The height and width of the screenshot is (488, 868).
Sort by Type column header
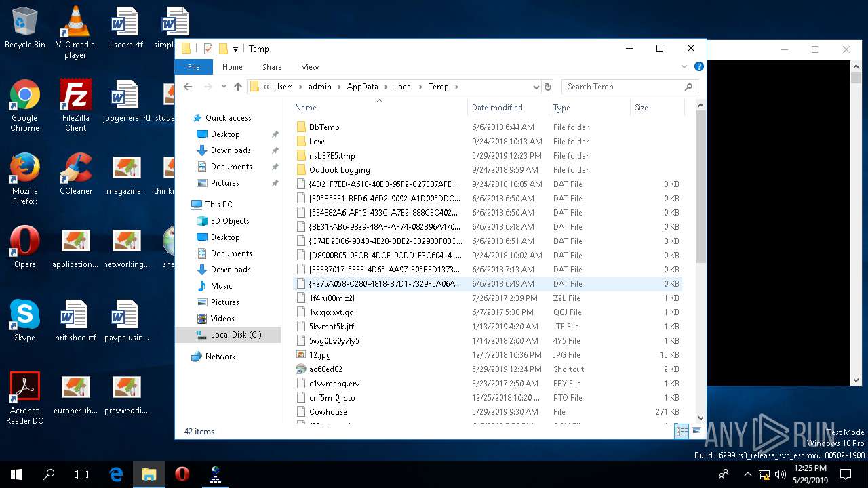[x=589, y=107]
